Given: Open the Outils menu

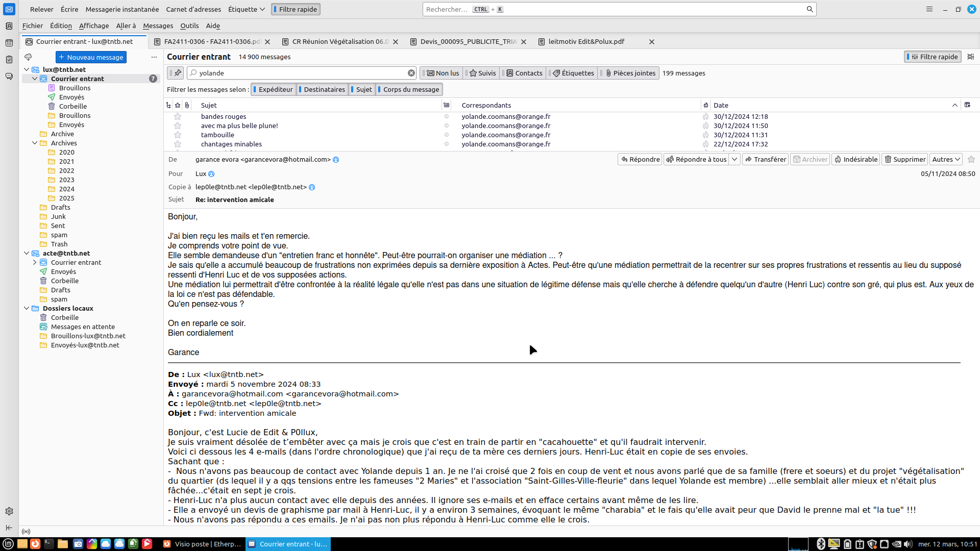Looking at the screenshot, I should coord(189,26).
